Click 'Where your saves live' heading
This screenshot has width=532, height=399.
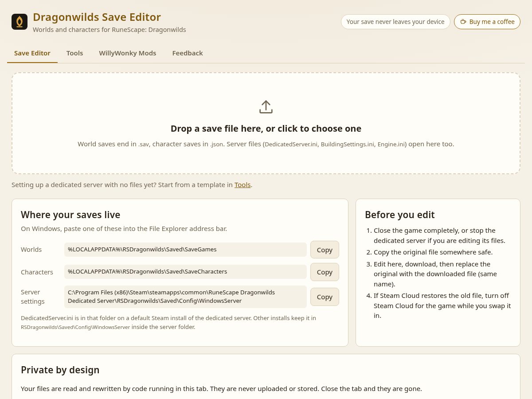coord(70,215)
